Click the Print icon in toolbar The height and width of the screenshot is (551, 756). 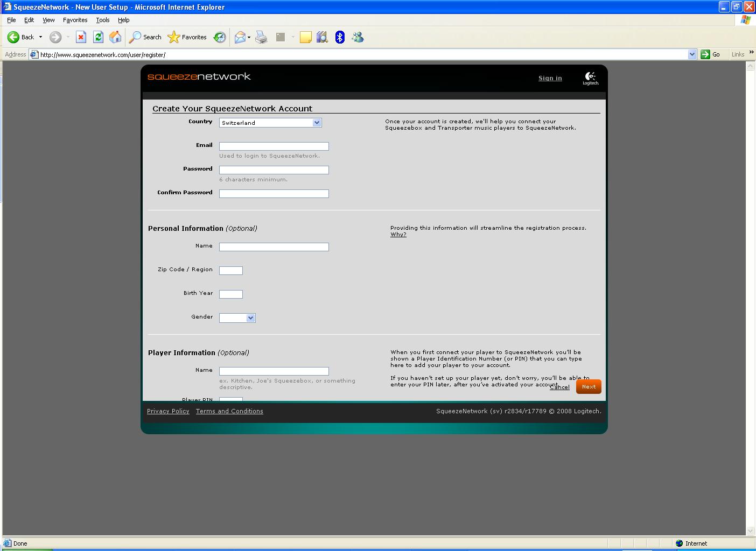pyautogui.click(x=261, y=37)
